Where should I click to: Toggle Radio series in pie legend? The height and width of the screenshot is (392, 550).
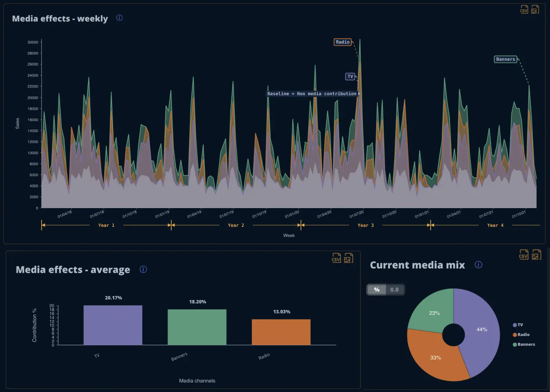click(x=521, y=335)
